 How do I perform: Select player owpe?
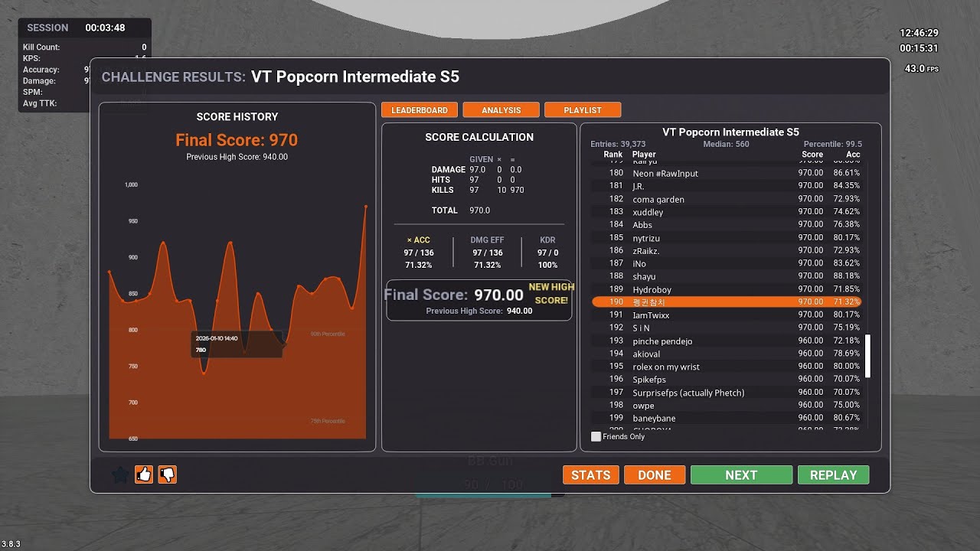pos(727,405)
